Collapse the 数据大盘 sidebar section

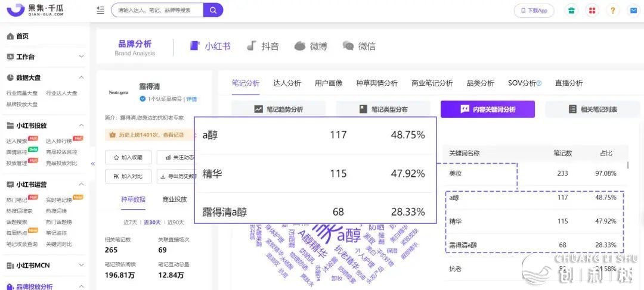81,77
